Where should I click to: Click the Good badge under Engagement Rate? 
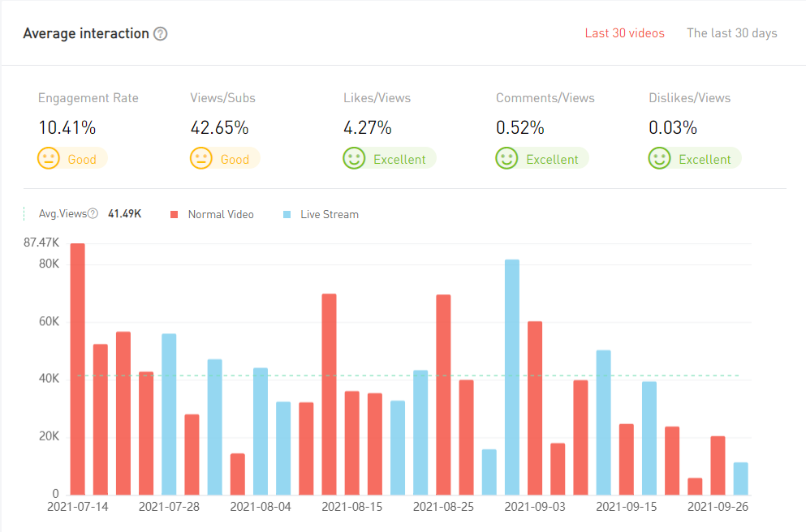point(81,159)
